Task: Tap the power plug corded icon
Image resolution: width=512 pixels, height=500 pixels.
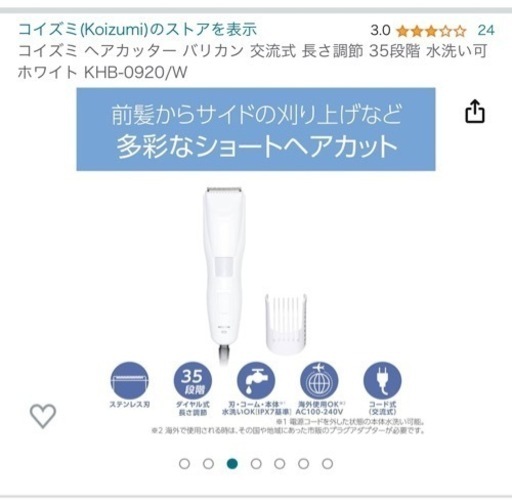Action: (x=382, y=381)
